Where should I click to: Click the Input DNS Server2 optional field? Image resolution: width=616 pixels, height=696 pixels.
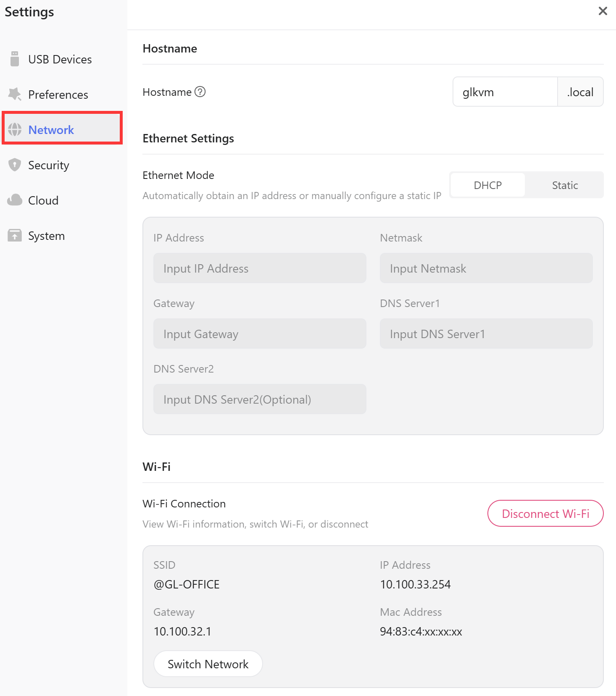coord(260,399)
